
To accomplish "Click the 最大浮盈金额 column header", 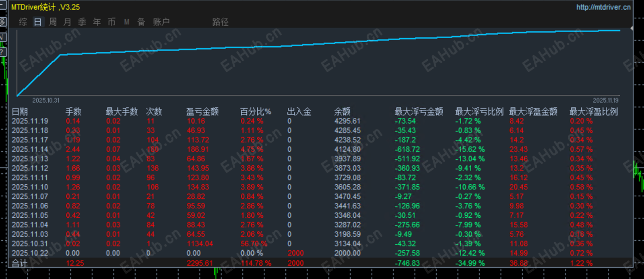I will (533, 112).
